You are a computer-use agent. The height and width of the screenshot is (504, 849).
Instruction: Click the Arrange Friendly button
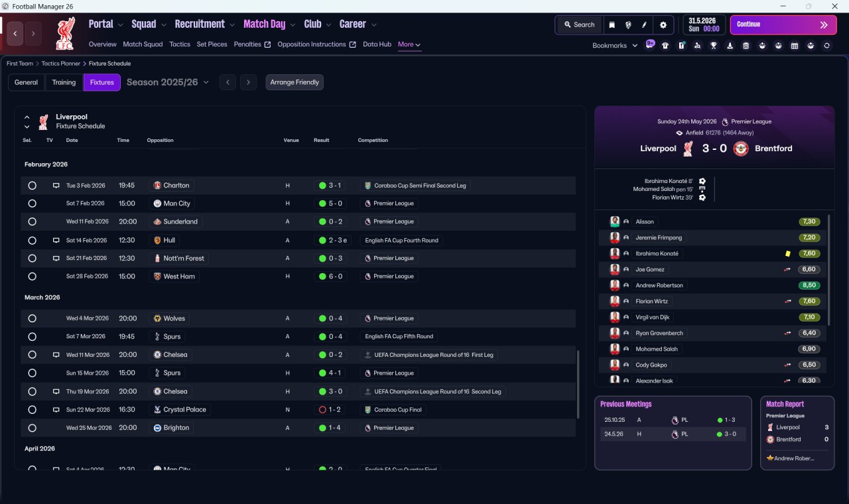294,82
